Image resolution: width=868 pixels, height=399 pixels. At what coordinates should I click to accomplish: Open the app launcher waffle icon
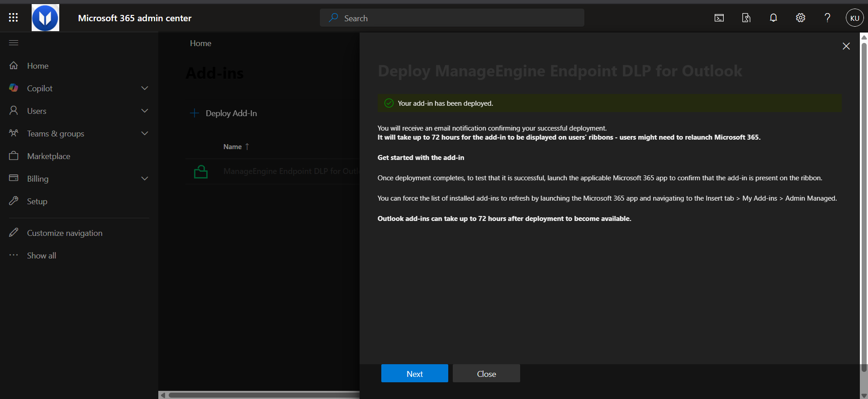point(14,18)
